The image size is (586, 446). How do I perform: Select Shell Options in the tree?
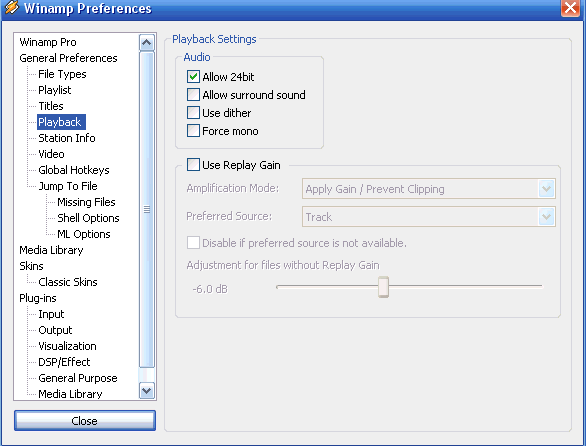click(x=88, y=218)
